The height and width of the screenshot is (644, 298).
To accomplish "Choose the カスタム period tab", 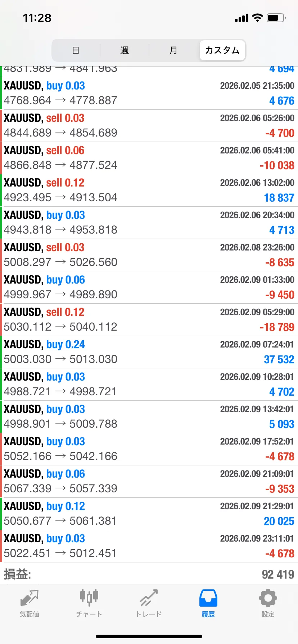I will (222, 50).
